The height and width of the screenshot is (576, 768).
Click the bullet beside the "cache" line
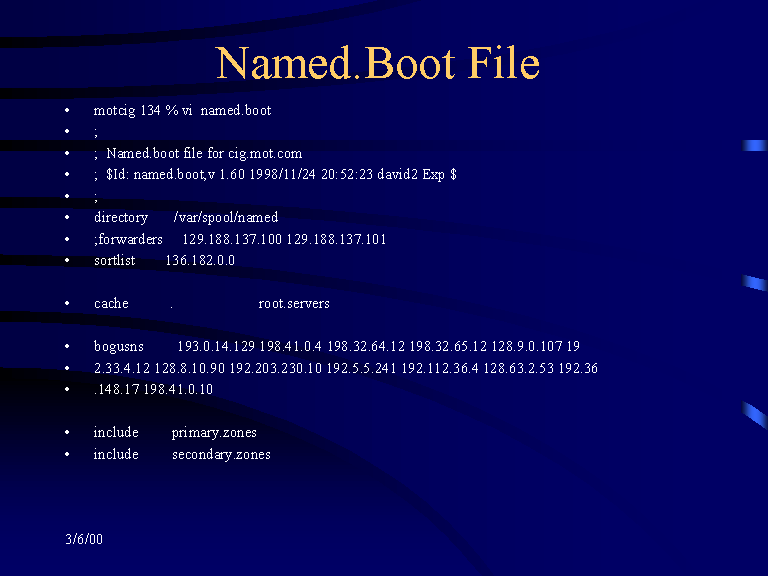(67, 304)
